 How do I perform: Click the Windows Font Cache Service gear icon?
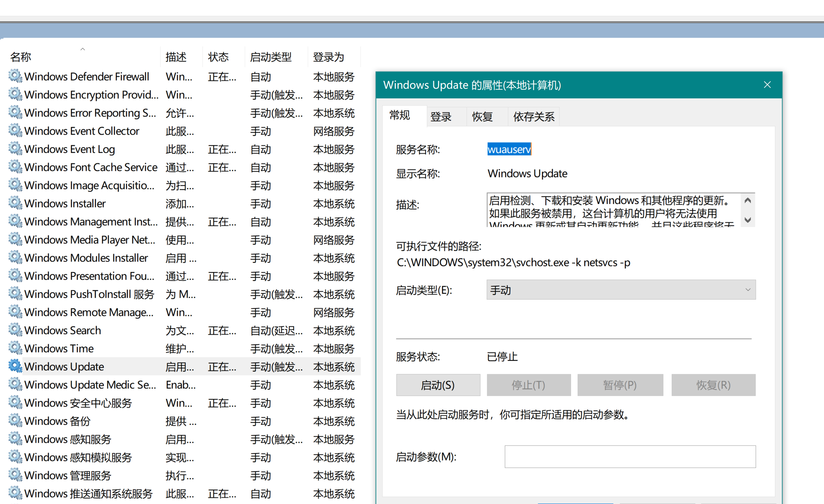[15, 167]
